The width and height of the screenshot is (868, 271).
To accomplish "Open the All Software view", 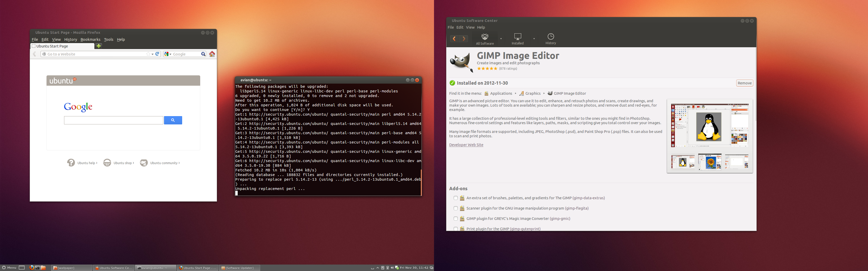I will [x=485, y=39].
